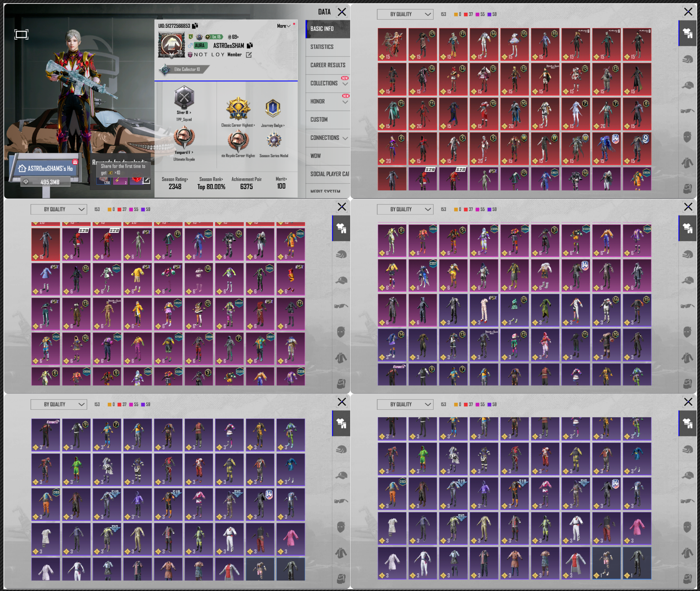Select helmet category icon in top-right panel sidebar
700x591 pixels.
pos(687,59)
